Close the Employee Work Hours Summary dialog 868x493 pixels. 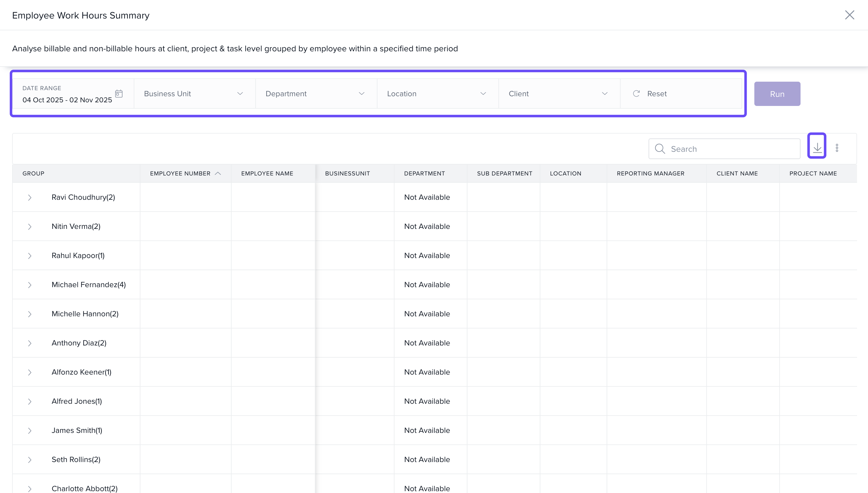849,15
